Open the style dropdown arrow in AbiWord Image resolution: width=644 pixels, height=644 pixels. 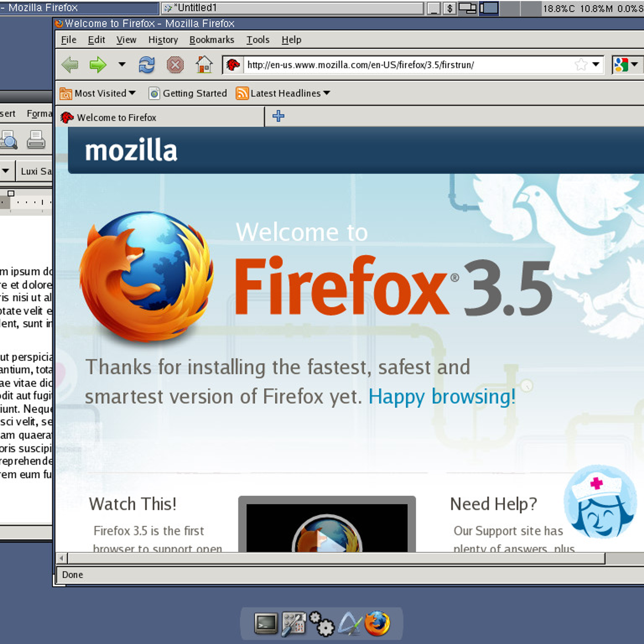tap(6, 171)
